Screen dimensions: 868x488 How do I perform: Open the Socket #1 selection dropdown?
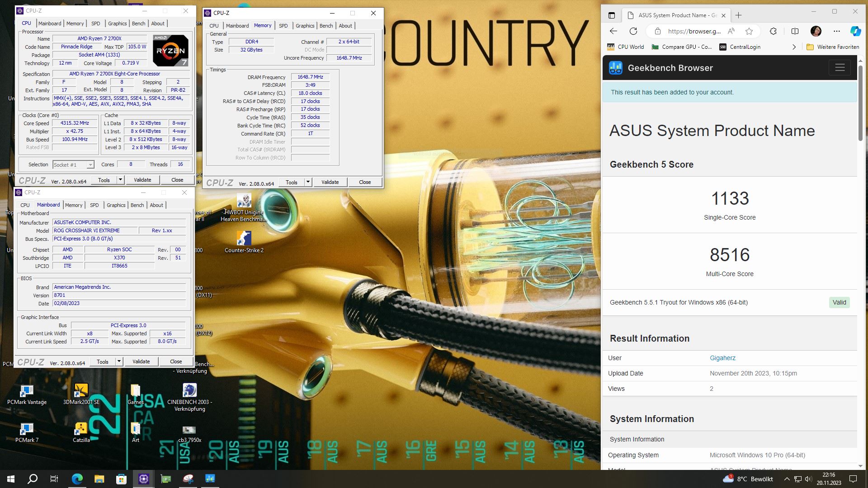click(x=73, y=165)
